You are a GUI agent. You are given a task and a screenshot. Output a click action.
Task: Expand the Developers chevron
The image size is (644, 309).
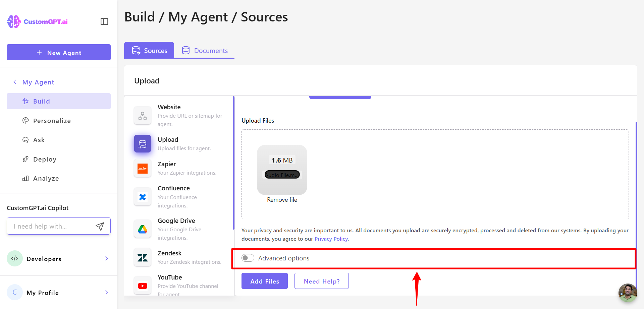tap(107, 258)
